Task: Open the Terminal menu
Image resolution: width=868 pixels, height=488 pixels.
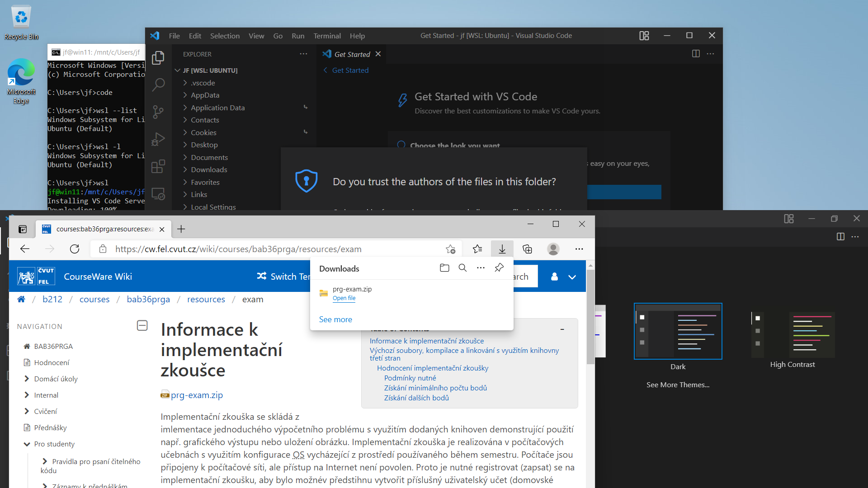Action: [327, 36]
